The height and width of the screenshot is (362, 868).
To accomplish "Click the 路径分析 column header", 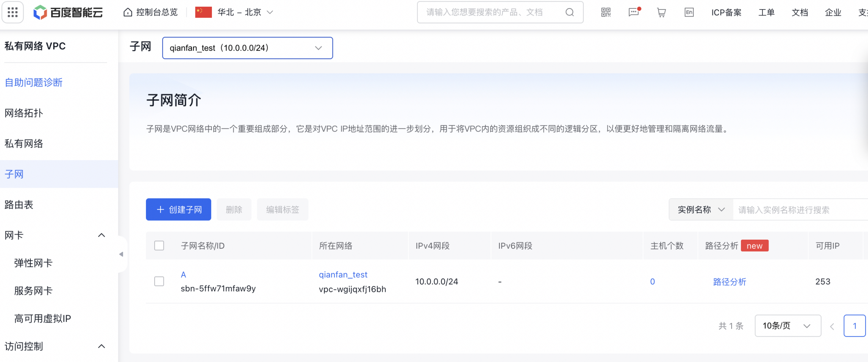I will [721, 246].
